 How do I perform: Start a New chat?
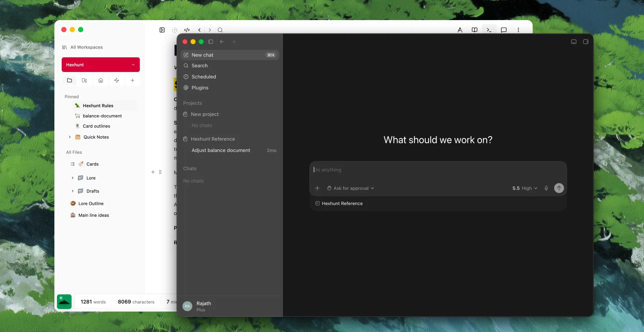[x=230, y=55]
